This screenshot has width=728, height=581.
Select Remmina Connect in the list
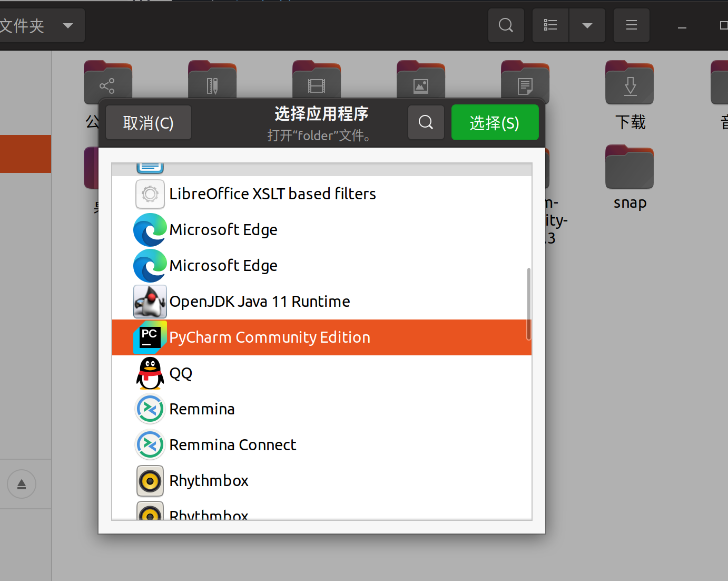(322, 445)
